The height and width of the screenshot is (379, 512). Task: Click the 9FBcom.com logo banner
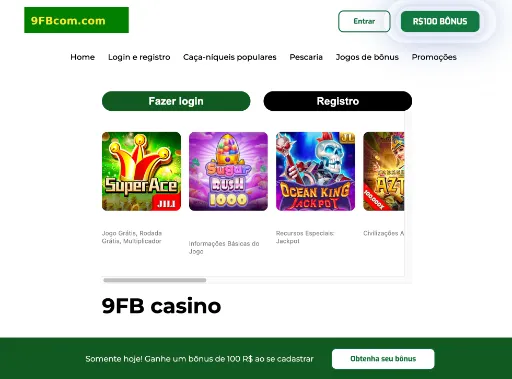[76, 20]
